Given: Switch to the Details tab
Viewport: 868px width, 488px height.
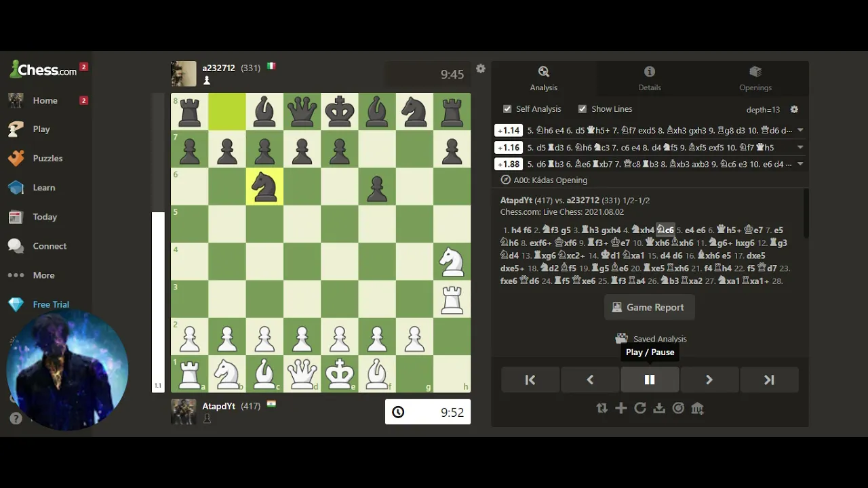Looking at the screenshot, I should 650,79.
